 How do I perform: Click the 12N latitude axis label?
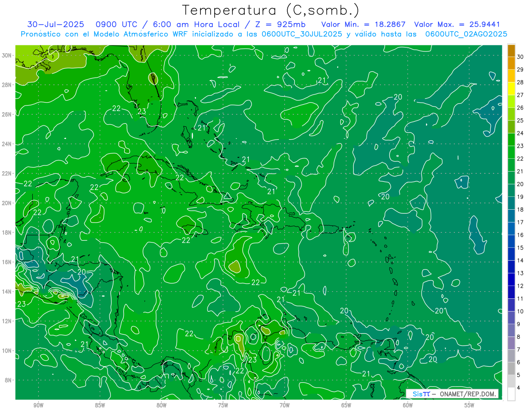[8, 321]
